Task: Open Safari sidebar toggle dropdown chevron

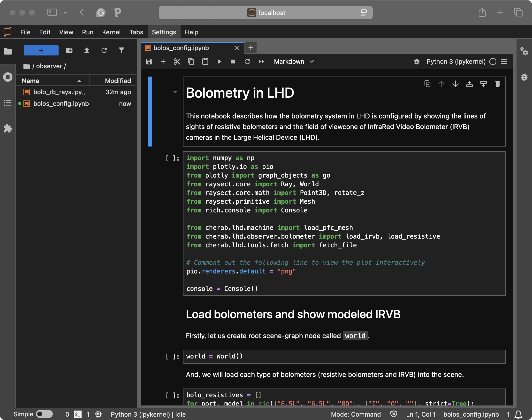Action: click(65, 12)
